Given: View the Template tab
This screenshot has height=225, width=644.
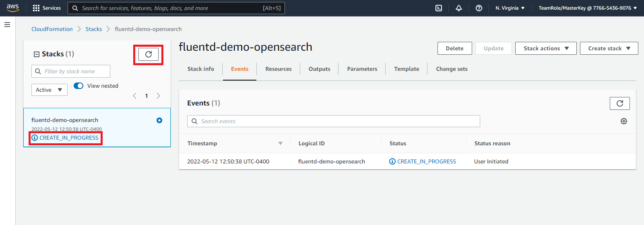Looking at the screenshot, I should pyautogui.click(x=407, y=69).
